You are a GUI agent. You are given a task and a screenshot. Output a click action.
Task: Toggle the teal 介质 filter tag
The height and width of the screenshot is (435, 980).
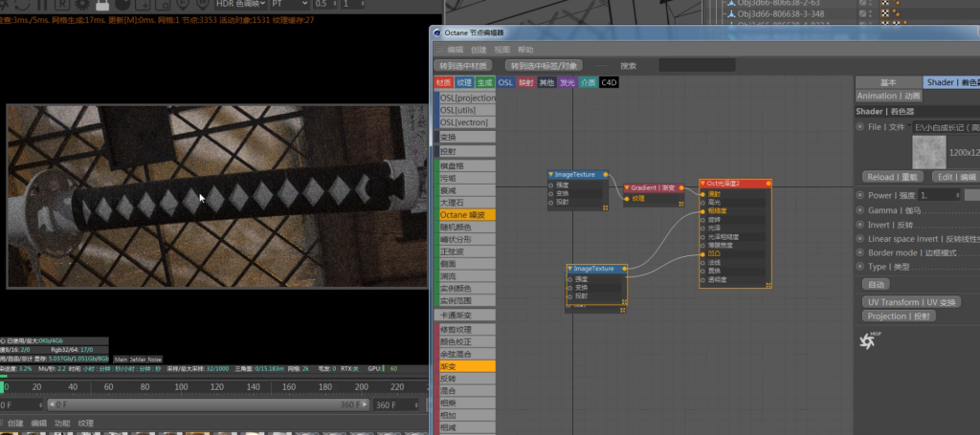click(x=588, y=82)
